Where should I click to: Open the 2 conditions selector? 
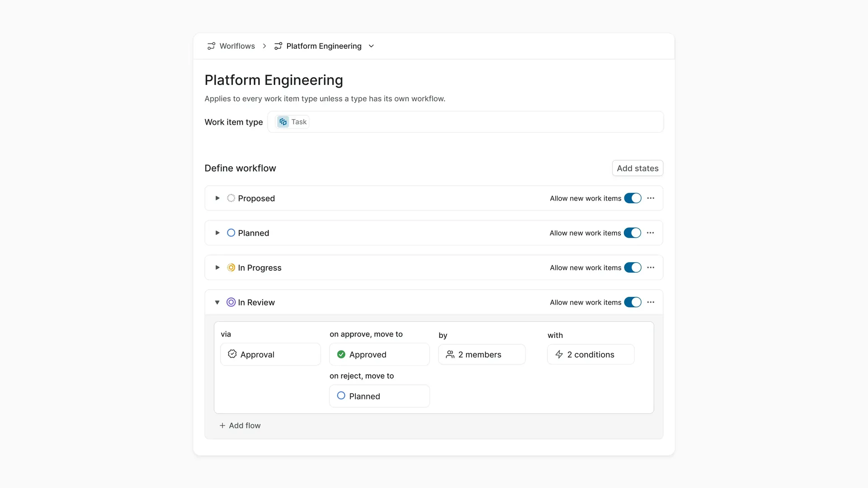tap(590, 354)
